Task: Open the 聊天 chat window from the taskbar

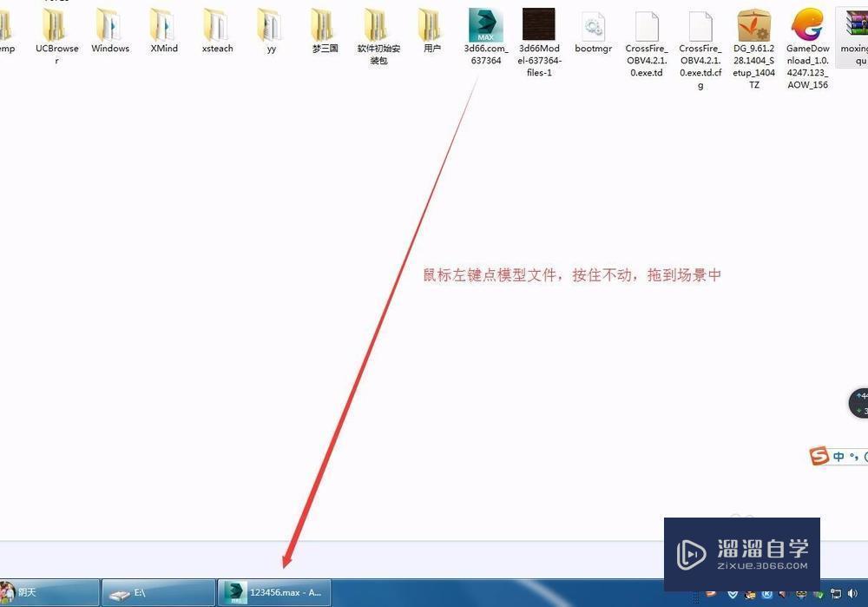Action: point(48,592)
